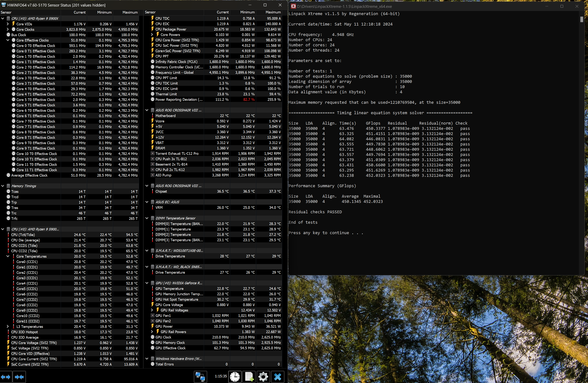Click the red 82.7 % minimum value
The image size is (588, 383).
(249, 99)
